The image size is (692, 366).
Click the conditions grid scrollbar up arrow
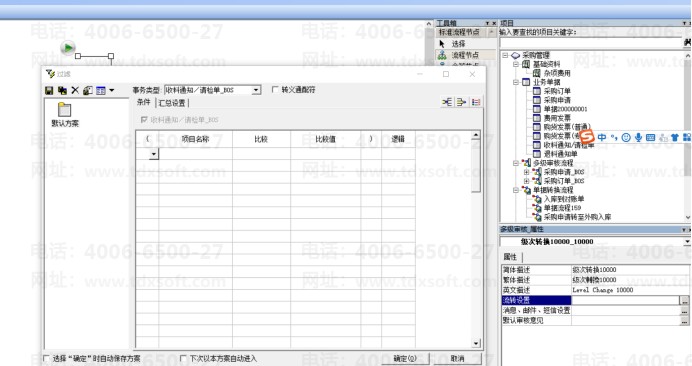click(x=476, y=135)
